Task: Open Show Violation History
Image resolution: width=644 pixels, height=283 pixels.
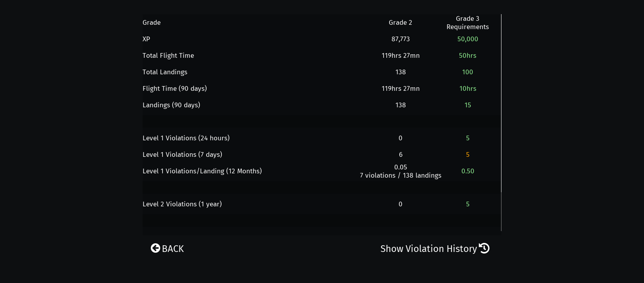Action: pos(428,249)
